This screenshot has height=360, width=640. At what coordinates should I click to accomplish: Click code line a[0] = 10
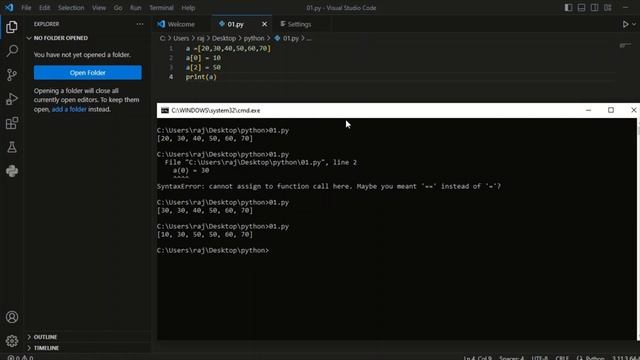(x=203, y=58)
